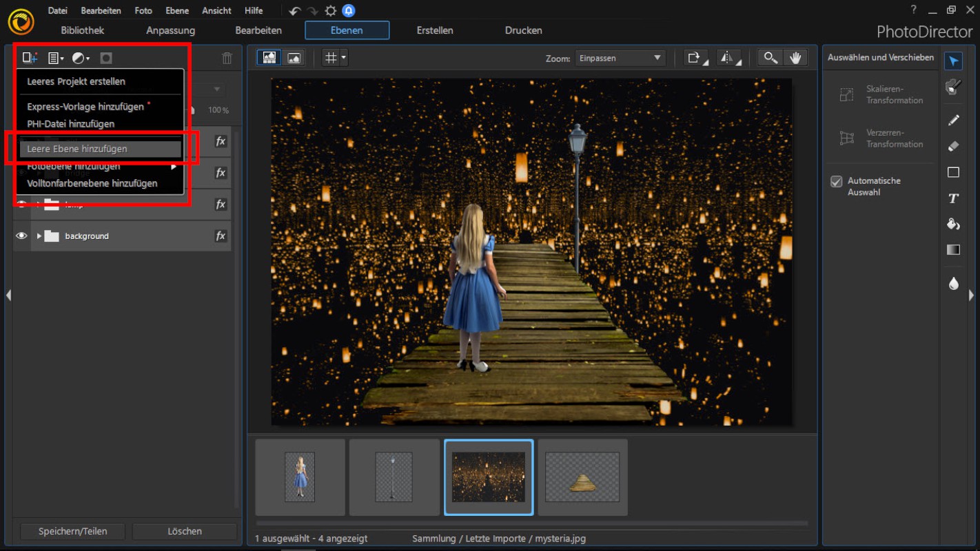Open the adjustment layer half-circle dropdown
Image resolution: width=980 pixels, height=551 pixels.
coord(81,59)
